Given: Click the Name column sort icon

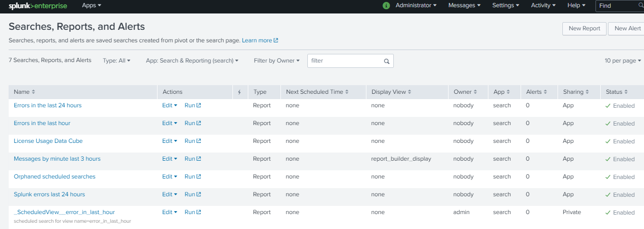Looking at the screenshot, I should click(33, 92).
